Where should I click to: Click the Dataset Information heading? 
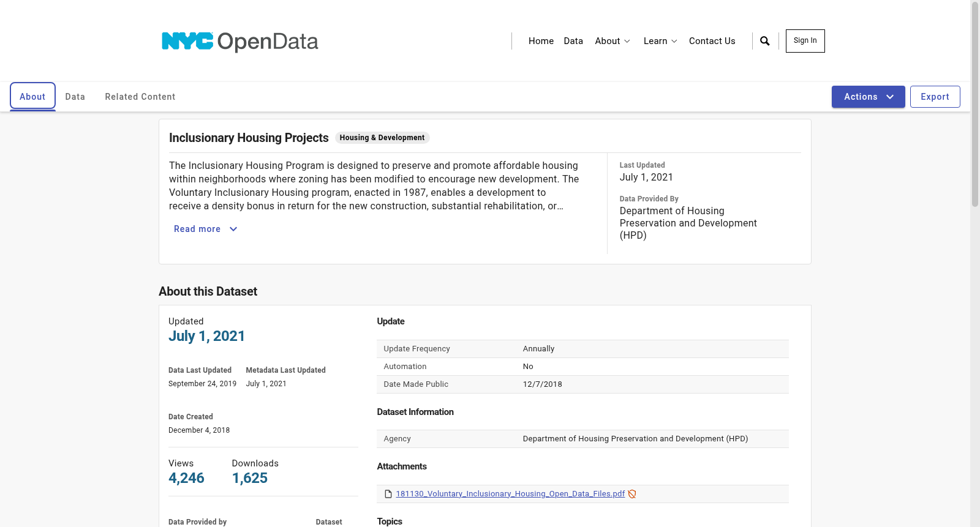pos(415,412)
